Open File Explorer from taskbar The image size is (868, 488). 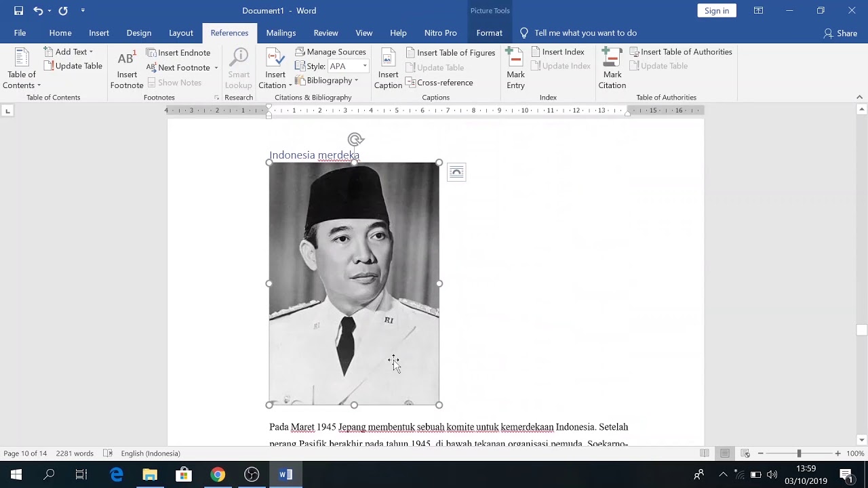click(x=150, y=474)
